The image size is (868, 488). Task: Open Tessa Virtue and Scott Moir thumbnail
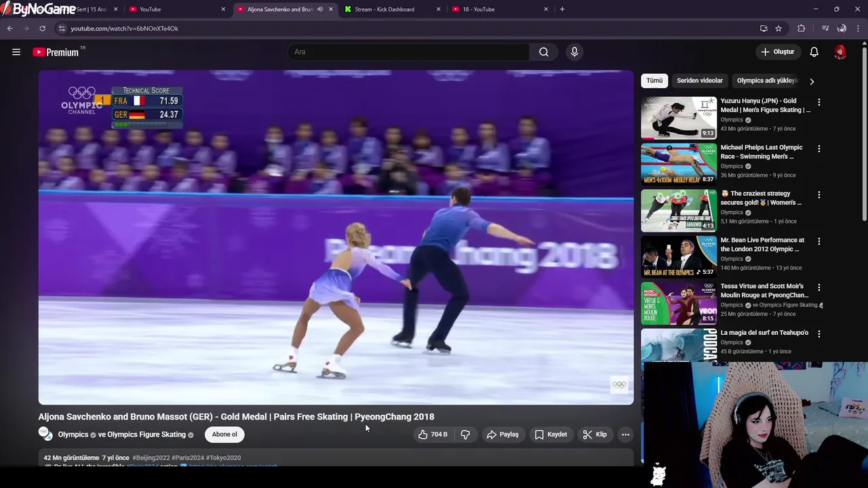[679, 303]
